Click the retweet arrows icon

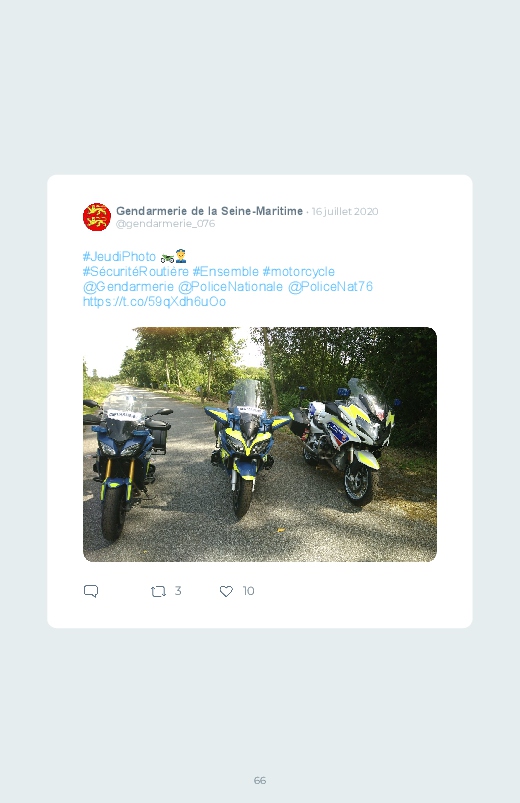[158, 591]
